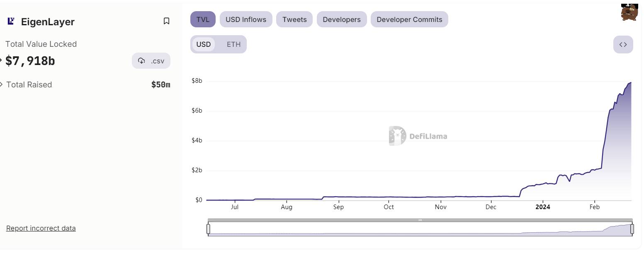This screenshot has height=253, width=644.
Task: Click the mini overview chart in range selector
Action: point(420,229)
